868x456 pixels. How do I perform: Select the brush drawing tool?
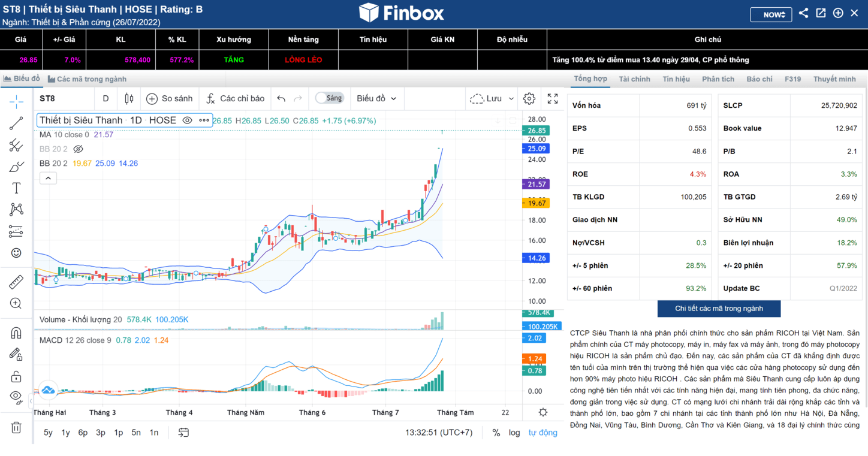[x=16, y=167]
